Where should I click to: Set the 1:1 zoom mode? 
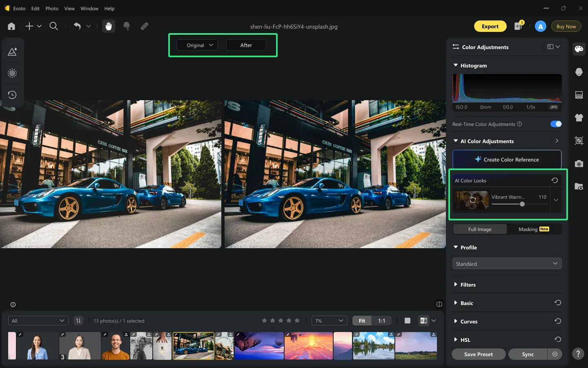(x=381, y=321)
